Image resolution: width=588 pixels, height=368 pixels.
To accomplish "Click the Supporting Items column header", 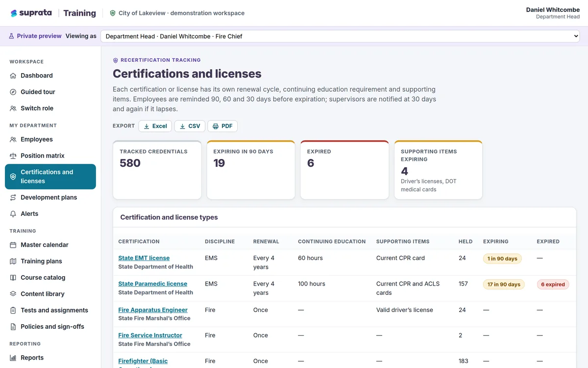I will point(403,241).
